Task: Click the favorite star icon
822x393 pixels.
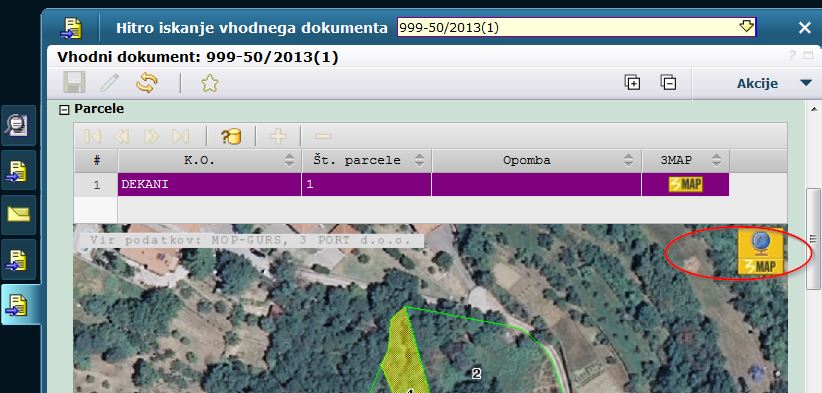Action: [x=210, y=83]
